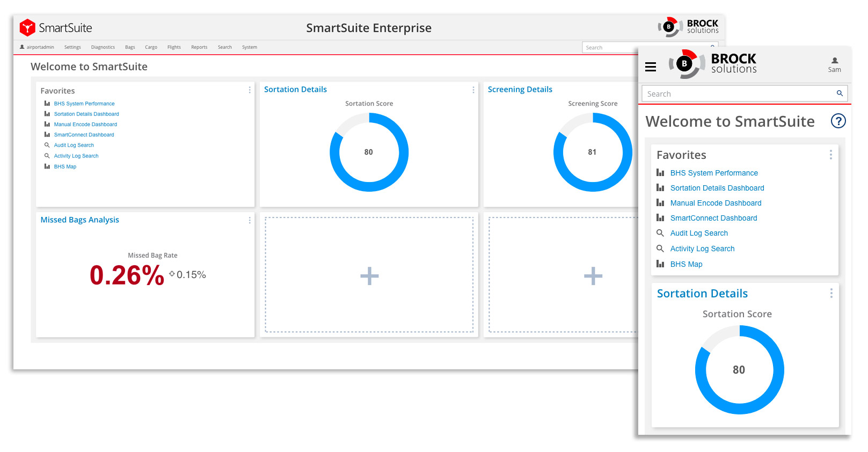
Task: Click Missed Bags Analysis card title
Action: pyautogui.click(x=80, y=220)
